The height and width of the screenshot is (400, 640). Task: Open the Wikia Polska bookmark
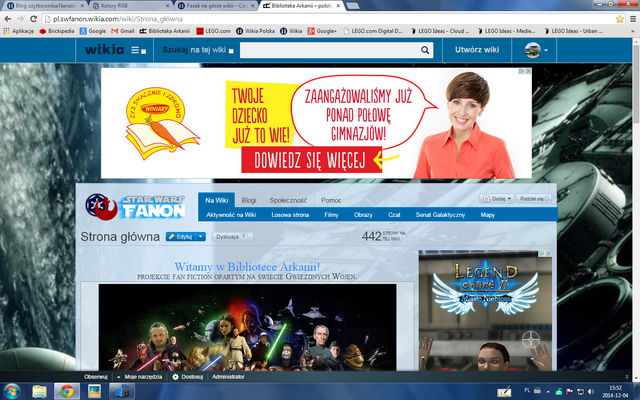(x=255, y=31)
